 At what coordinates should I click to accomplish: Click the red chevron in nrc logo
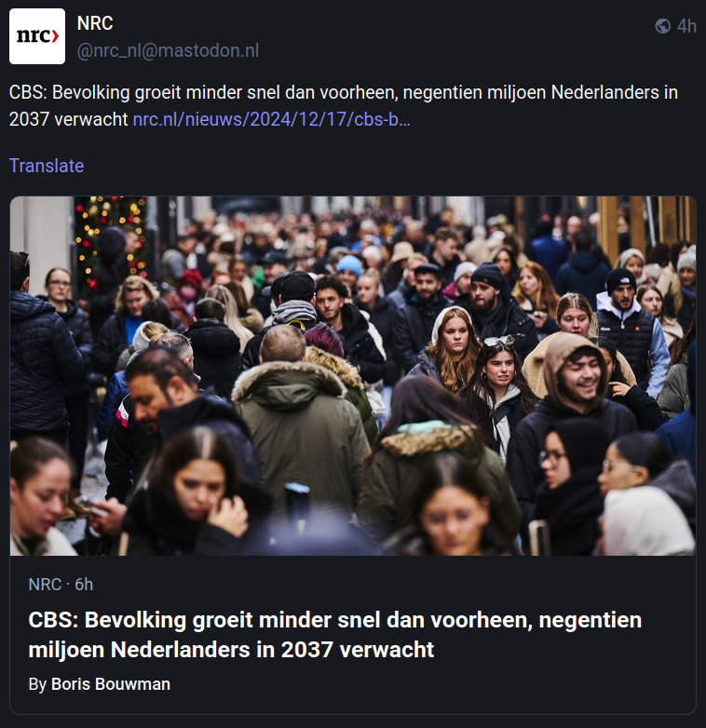click(x=54, y=36)
